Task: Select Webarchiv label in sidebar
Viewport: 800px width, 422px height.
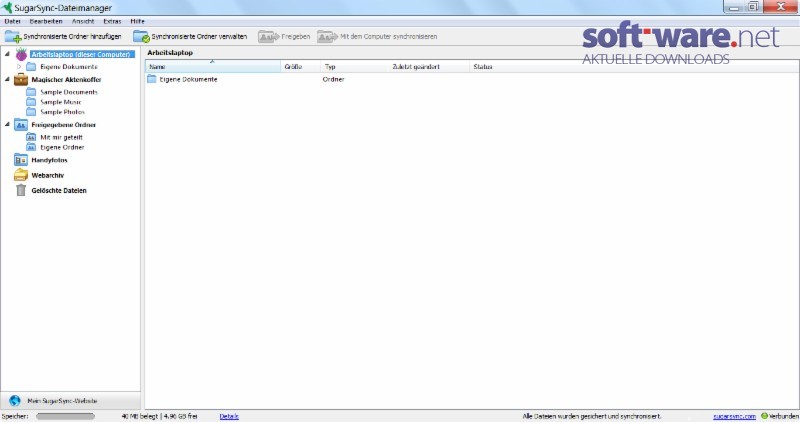Action: (47, 176)
